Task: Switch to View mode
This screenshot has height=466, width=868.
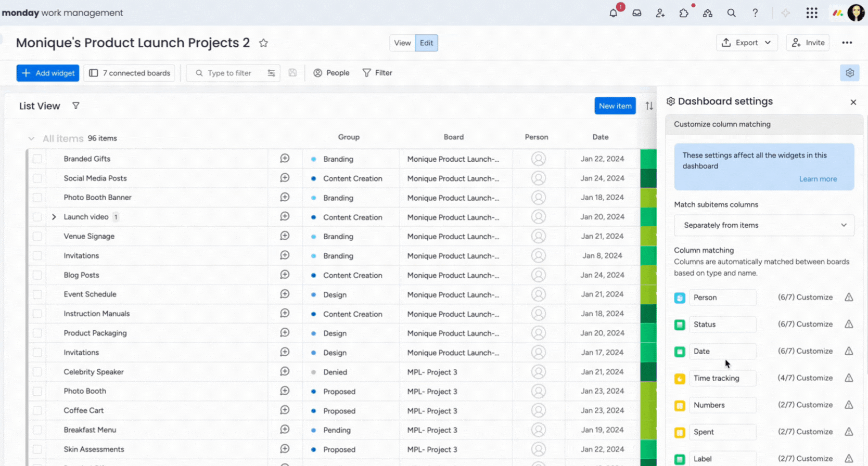Action: 402,43
